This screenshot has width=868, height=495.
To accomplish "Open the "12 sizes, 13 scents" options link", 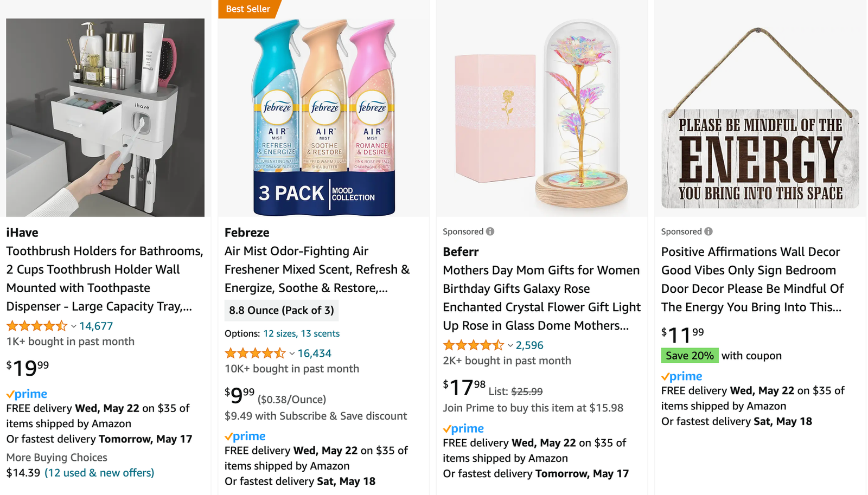I will pyautogui.click(x=302, y=333).
